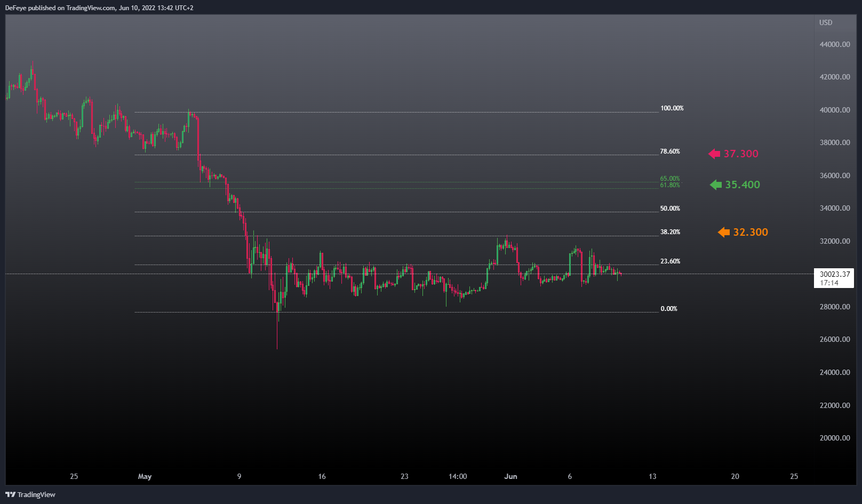Click the 6 date label on time axis
Screen dimensions: 862x504
point(570,476)
